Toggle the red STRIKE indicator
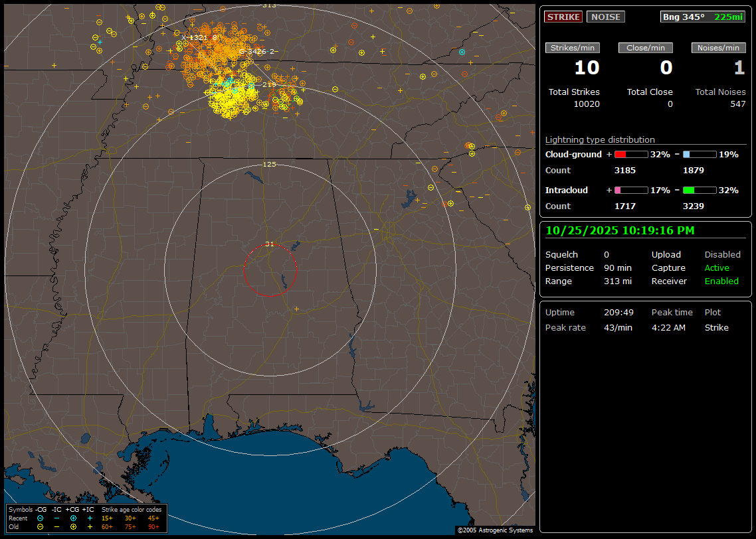This screenshot has width=756, height=539. pos(563,17)
